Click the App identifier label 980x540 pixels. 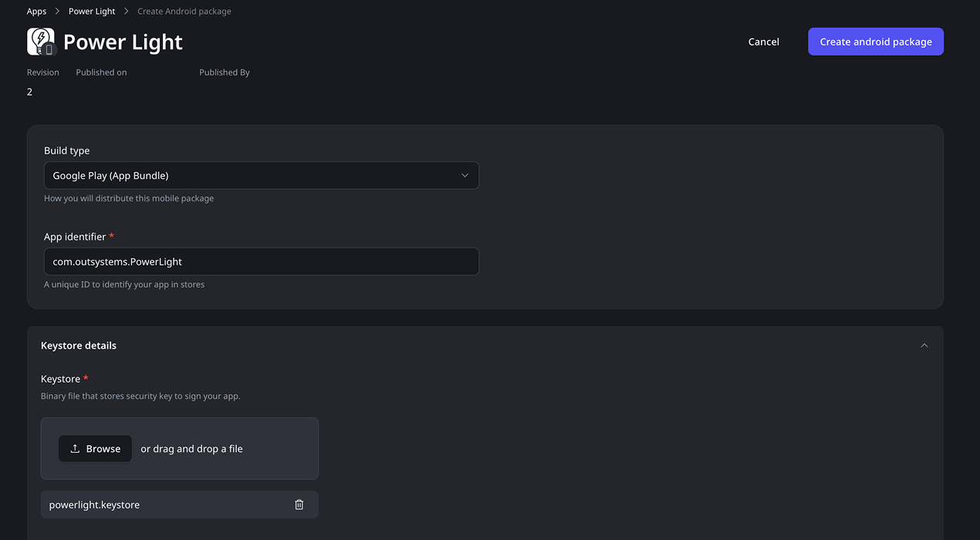coord(75,237)
